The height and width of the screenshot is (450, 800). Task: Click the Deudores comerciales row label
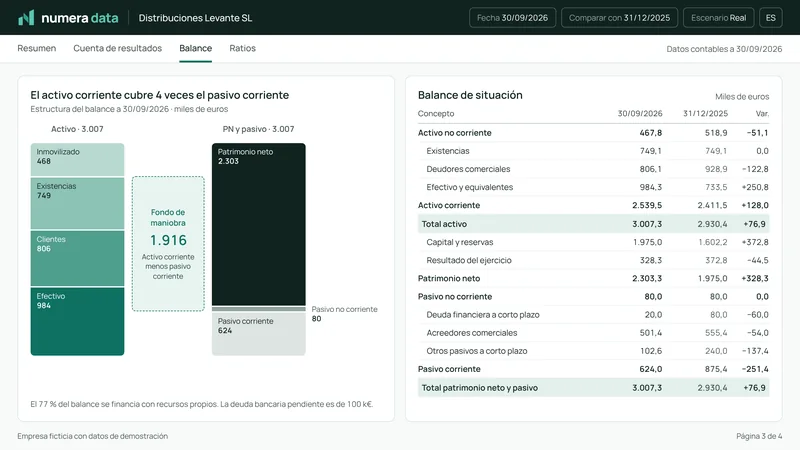468,169
